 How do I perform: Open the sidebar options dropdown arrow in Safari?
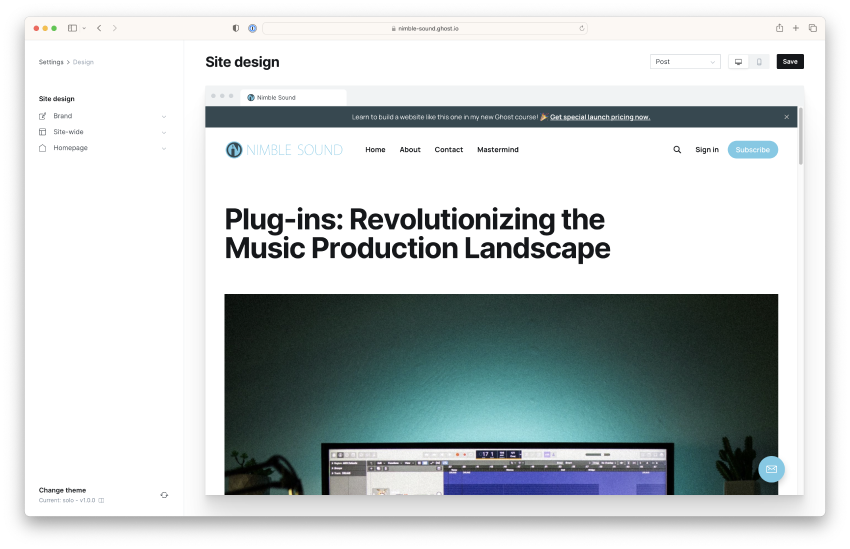coord(84,28)
